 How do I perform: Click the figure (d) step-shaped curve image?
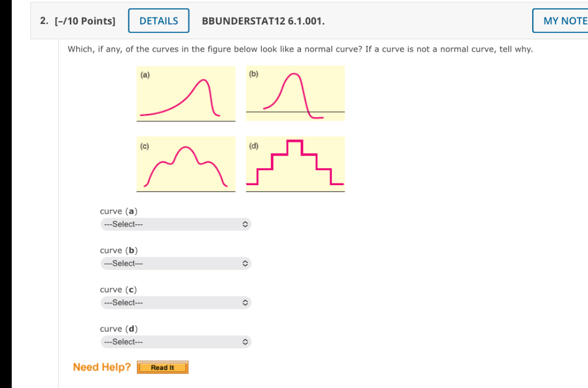coord(295,164)
